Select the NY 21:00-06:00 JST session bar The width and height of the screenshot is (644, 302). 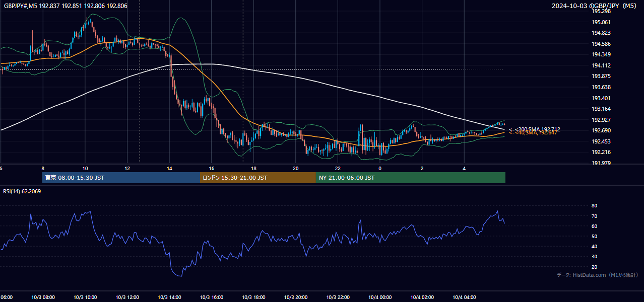click(411, 178)
